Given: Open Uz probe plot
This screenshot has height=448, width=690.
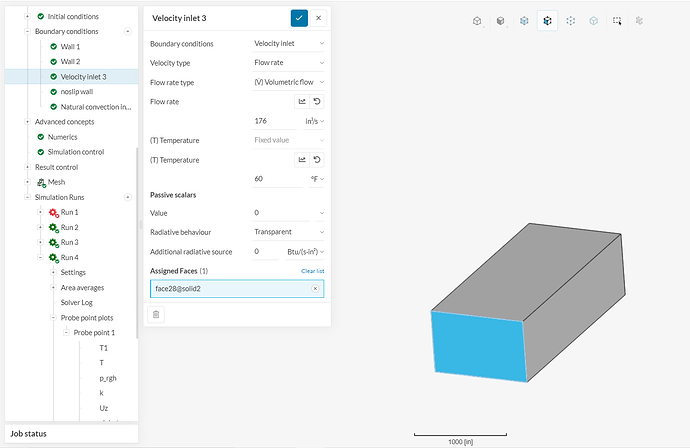Looking at the screenshot, I should coord(103,408).
